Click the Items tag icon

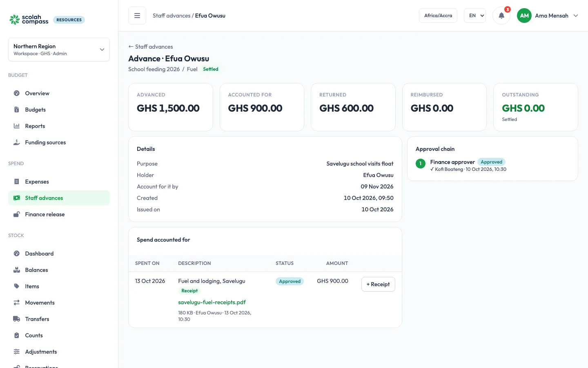(x=17, y=286)
